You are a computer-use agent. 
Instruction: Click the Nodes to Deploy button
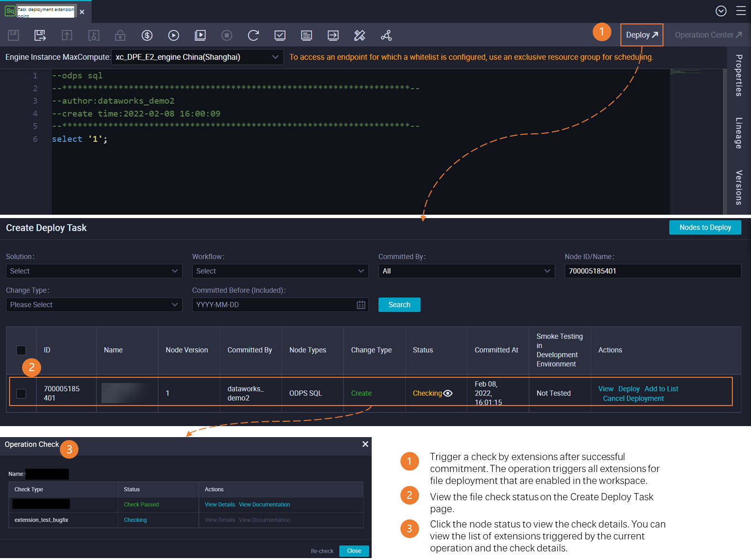point(705,227)
